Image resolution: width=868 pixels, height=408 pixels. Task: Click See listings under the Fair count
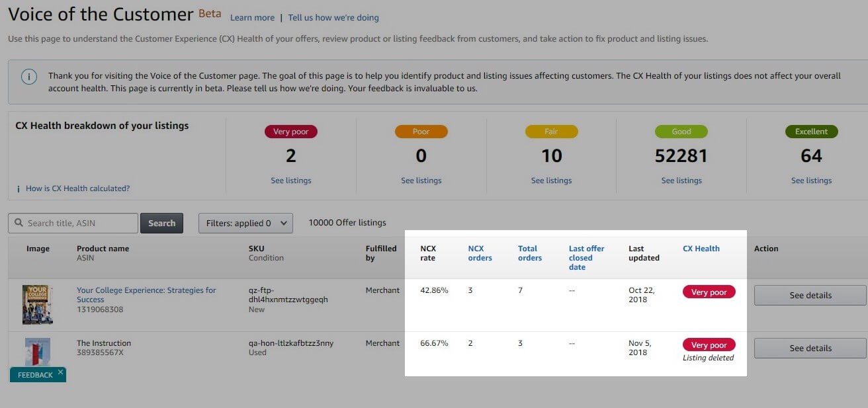point(552,180)
